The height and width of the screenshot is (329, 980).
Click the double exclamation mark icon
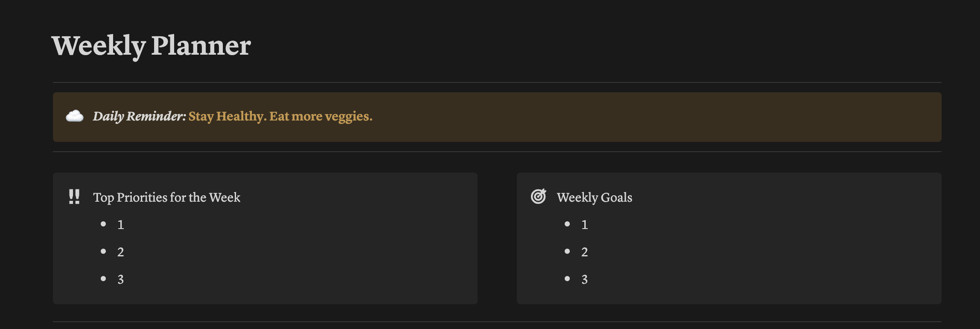click(74, 197)
